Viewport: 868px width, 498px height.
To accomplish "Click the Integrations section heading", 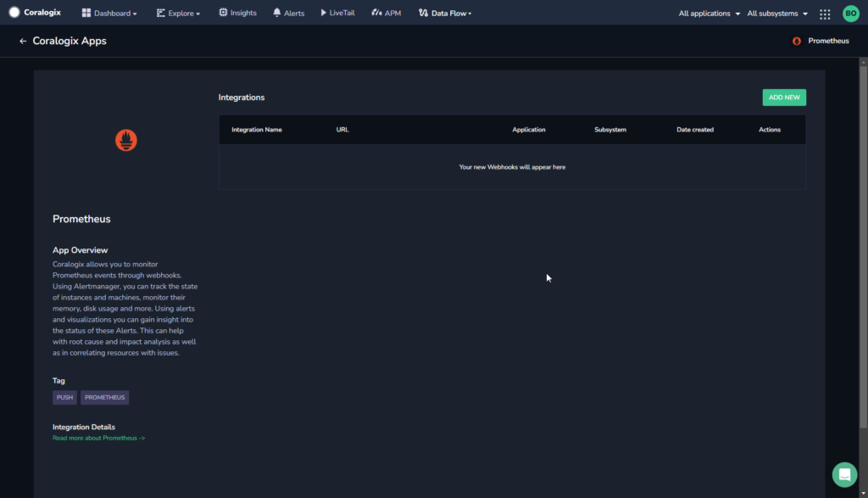I will tap(242, 98).
